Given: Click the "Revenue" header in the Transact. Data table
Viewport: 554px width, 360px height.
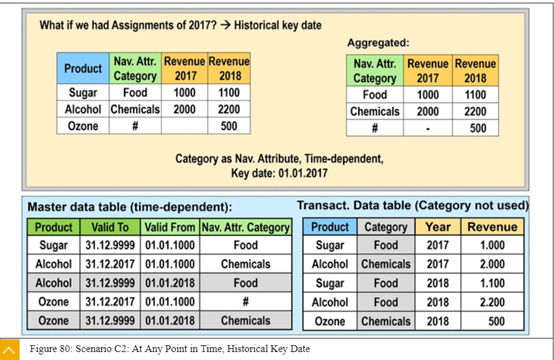Looking at the screenshot, I should tap(493, 227).
